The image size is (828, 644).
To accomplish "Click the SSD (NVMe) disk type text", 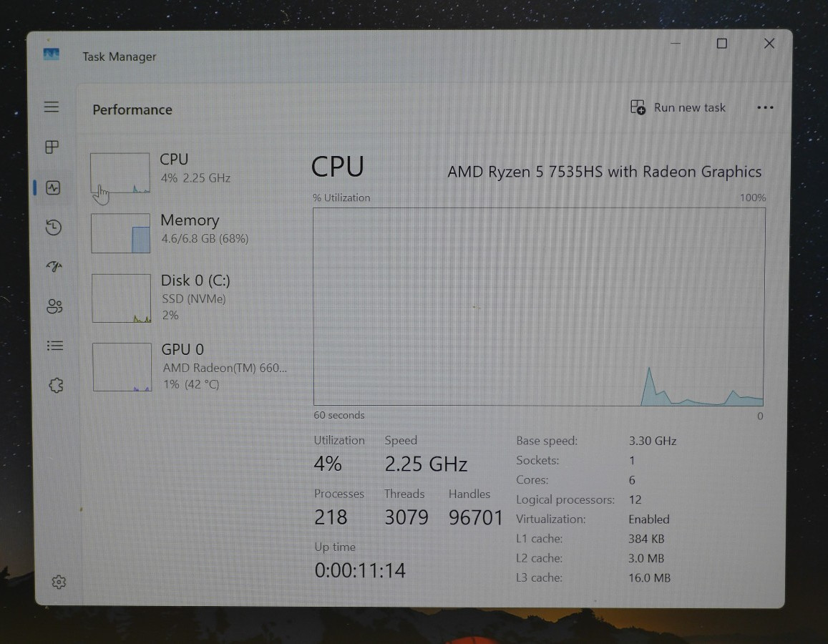I will pos(194,299).
